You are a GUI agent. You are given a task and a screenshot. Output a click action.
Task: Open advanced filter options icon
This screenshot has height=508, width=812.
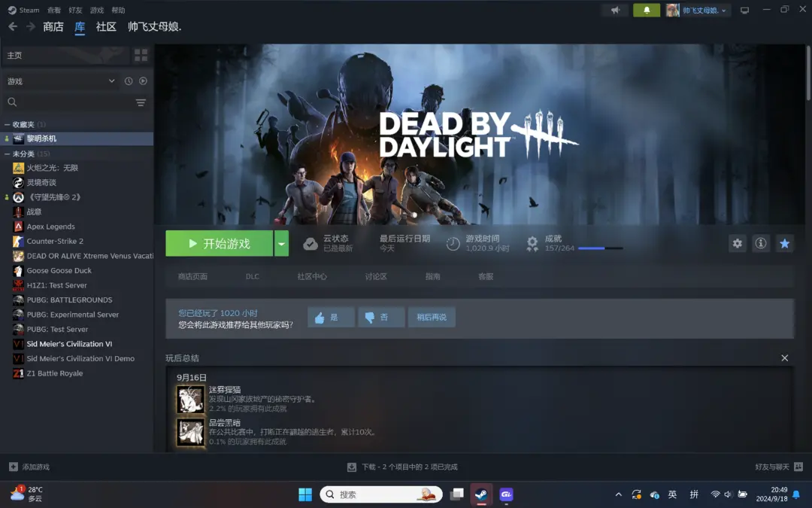(x=141, y=102)
